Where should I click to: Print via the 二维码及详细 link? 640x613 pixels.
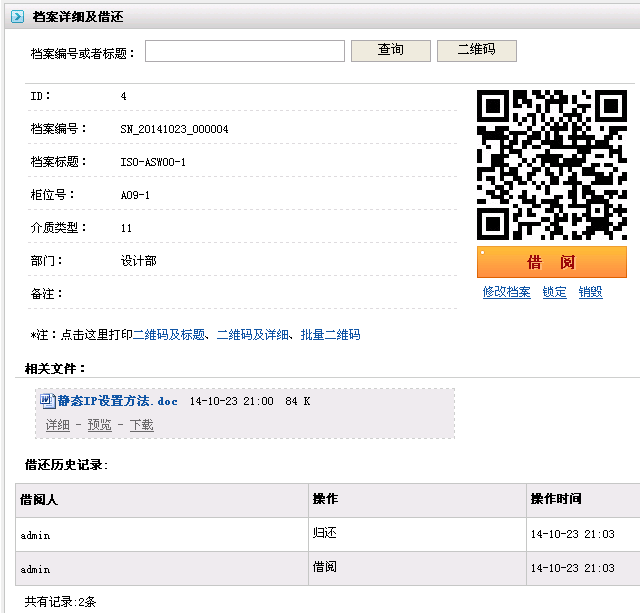[x=253, y=335]
